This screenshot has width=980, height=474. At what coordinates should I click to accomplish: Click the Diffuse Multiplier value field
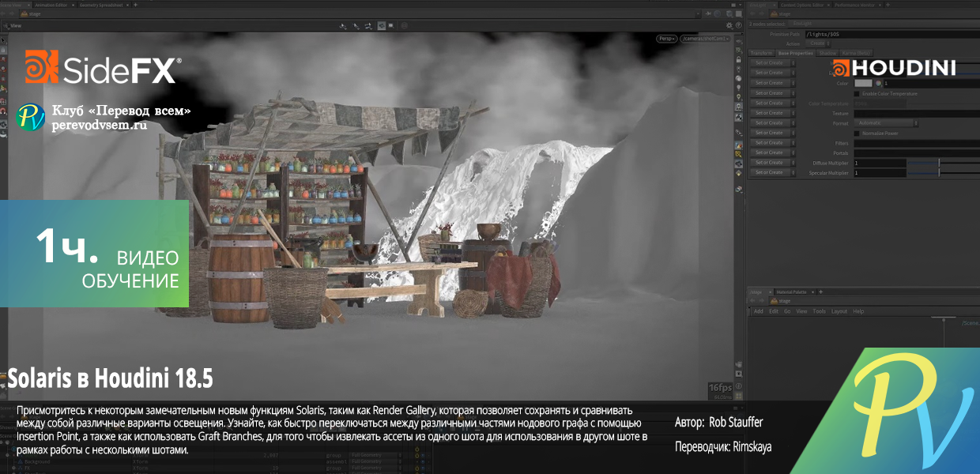click(880, 163)
